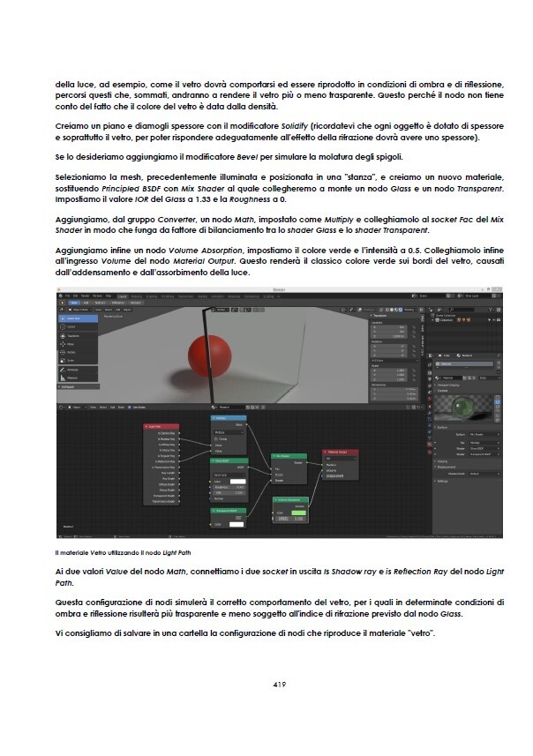Click the Blender logo icon in menu bar
Image resolution: width=533 pixels, height=756 pixels.
pos(60,296)
